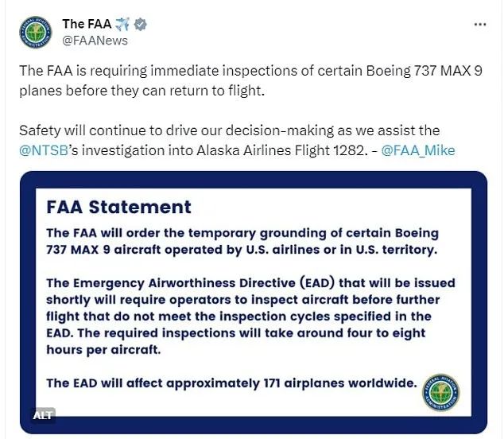Click the verified badge beside The FAA
Viewport: 504px width, 439px height.
(x=142, y=24)
